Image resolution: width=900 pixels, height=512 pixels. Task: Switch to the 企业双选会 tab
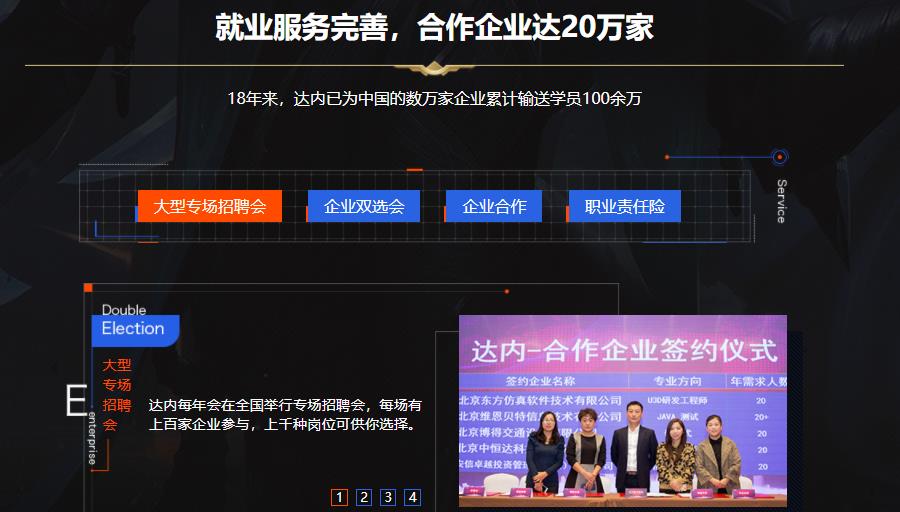pyautogui.click(x=364, y=206)
